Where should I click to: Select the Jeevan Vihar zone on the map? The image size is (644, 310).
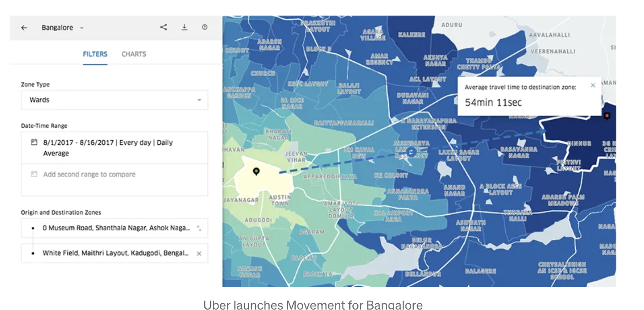click(297, 157)
